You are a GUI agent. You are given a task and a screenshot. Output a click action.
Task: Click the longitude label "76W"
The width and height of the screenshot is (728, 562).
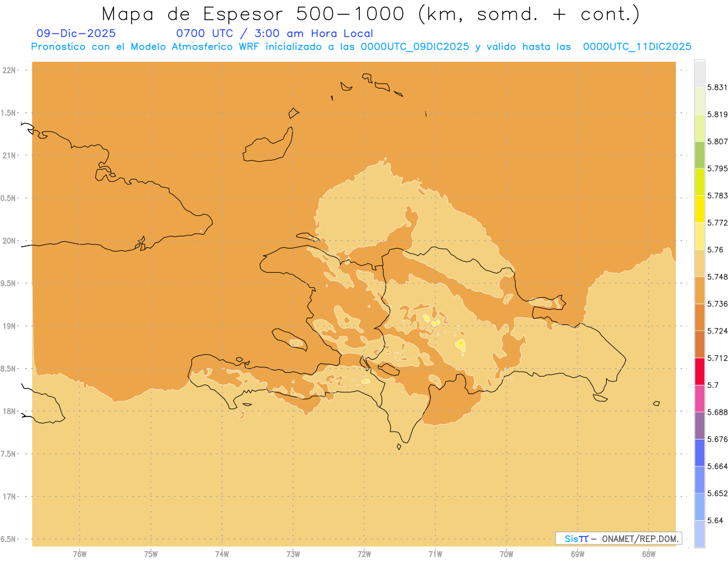79,554
